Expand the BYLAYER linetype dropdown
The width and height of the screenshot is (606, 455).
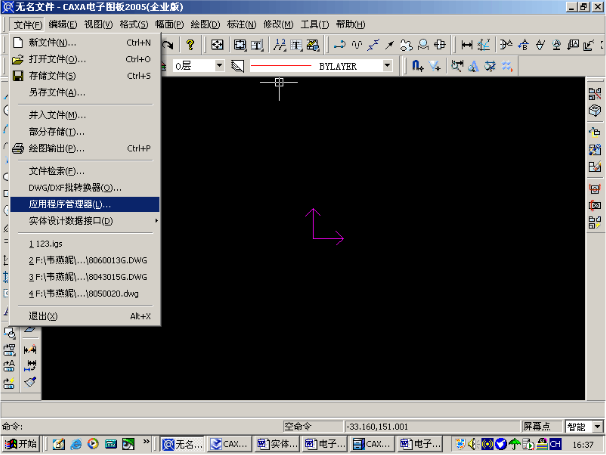point(388,65)
